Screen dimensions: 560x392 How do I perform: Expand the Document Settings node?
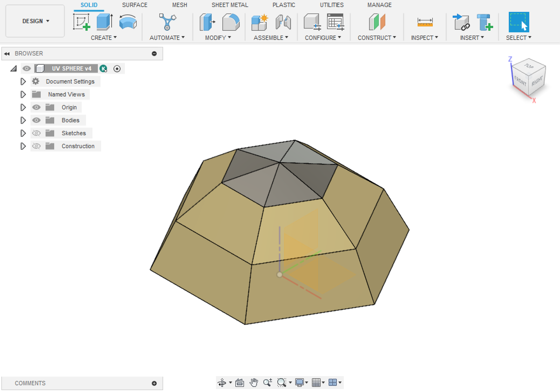point(23,81)
